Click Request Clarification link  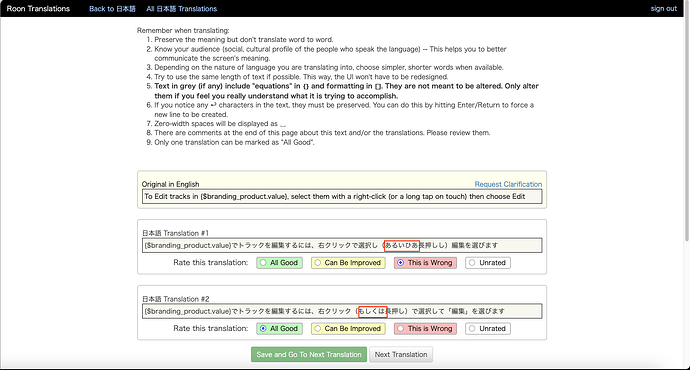(x=508, y=184)
